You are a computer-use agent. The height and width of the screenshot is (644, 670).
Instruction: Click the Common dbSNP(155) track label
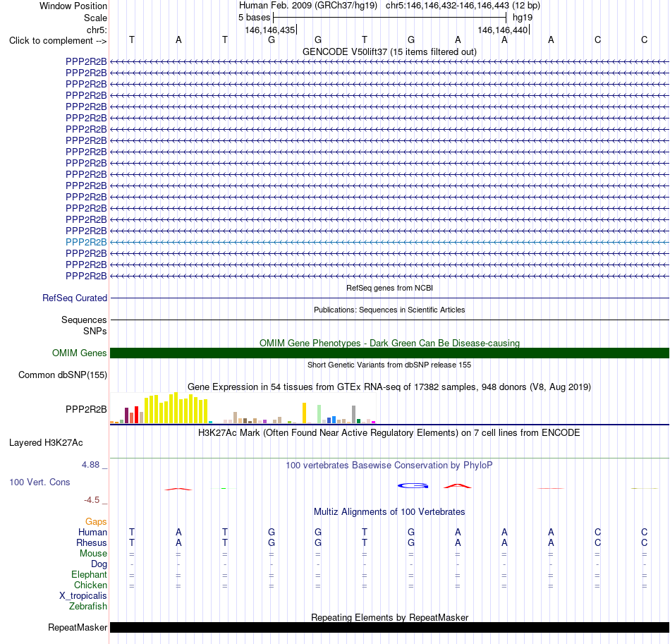click(x=62, y=375)
